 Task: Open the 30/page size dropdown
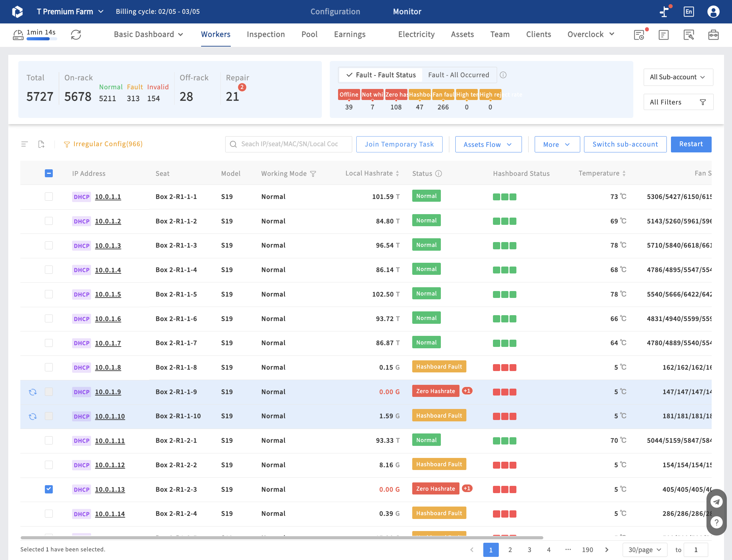click(x=645, y=550)
